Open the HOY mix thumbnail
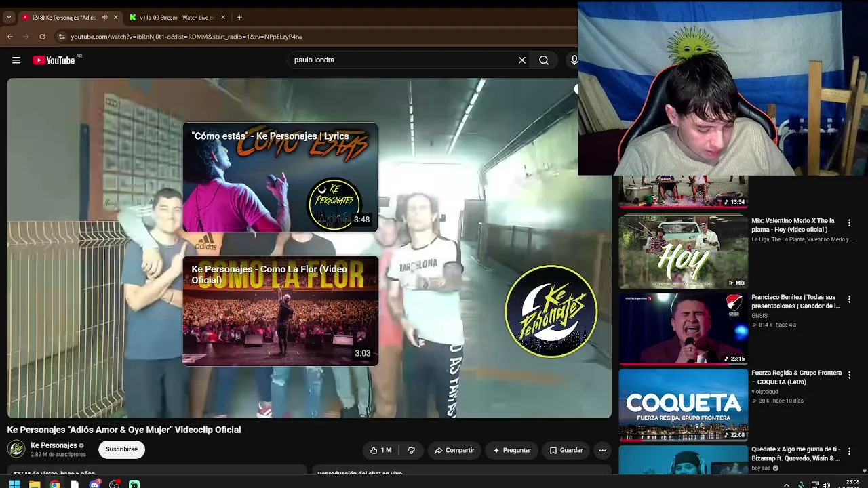The width and height of the screenshot is (868, 488). 684,252
